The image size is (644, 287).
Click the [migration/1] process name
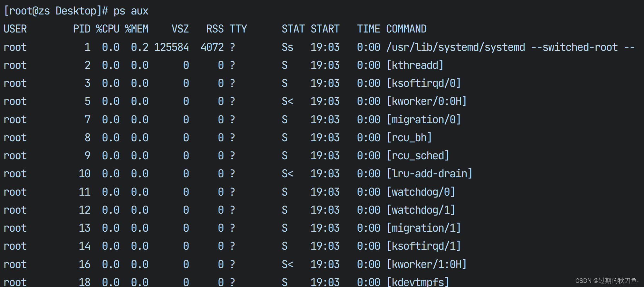coord(423,228)
